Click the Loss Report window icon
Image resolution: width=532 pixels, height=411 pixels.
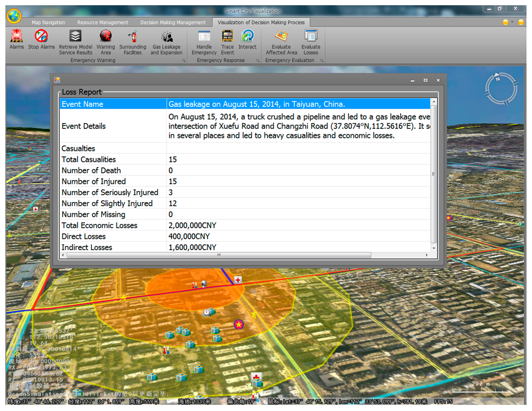click(57, 80)
